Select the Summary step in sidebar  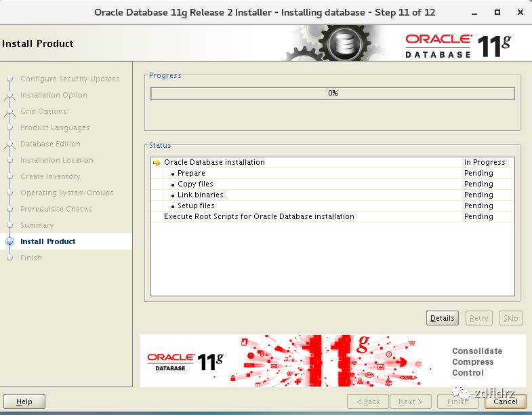click(x=37, y=226)
